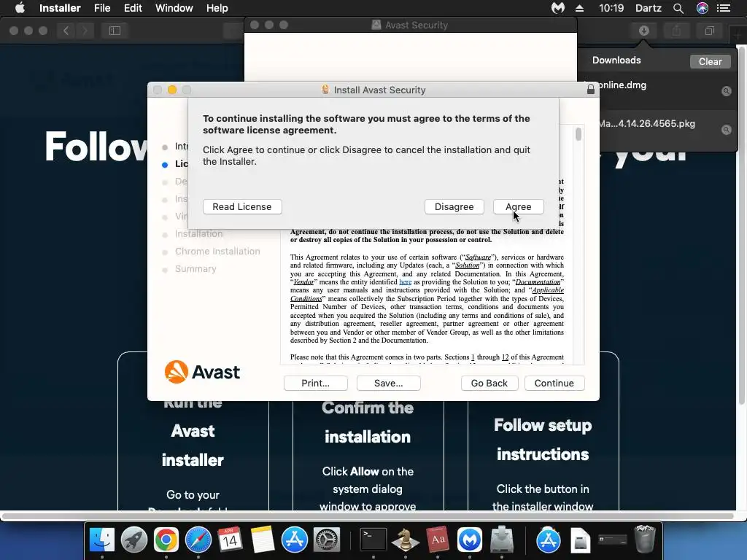Go forward in Safari history

(x=85, y=31)
